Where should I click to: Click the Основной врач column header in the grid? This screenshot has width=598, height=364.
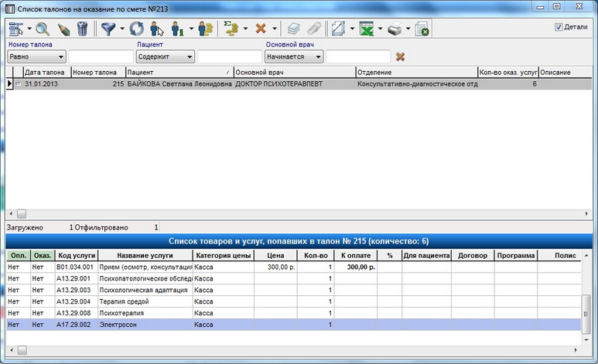click(x=295, y=73)
